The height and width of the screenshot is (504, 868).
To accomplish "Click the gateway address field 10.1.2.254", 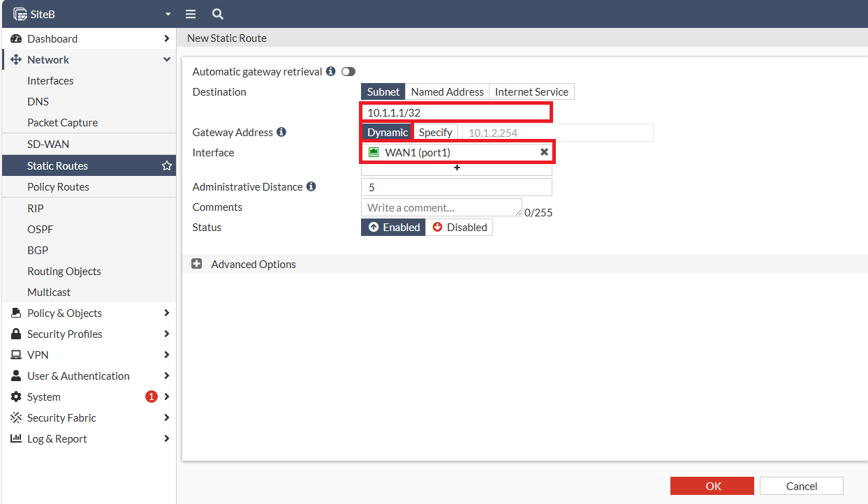I will [x=558, y=133].
